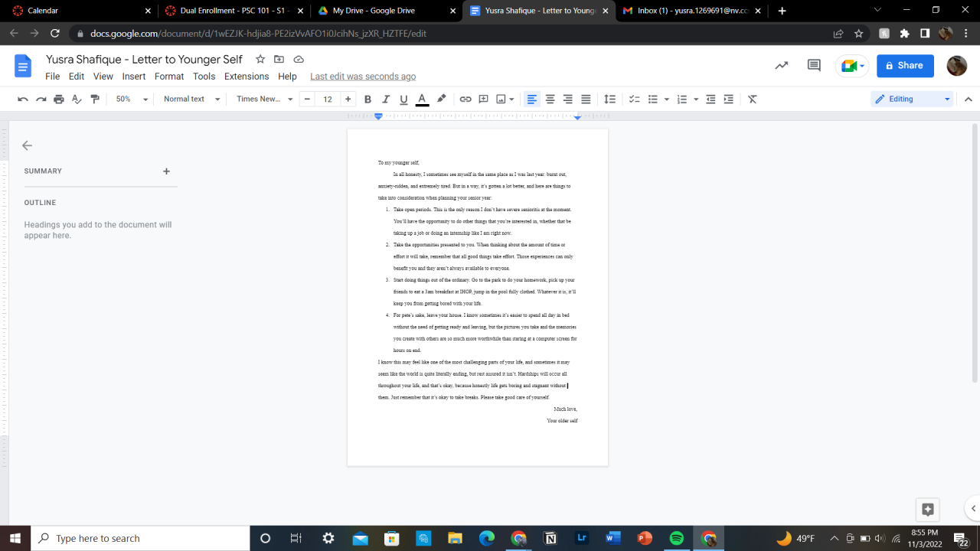Click the ruler left indent marker
This screenshot has height=551, width=980.
(378, 118)
